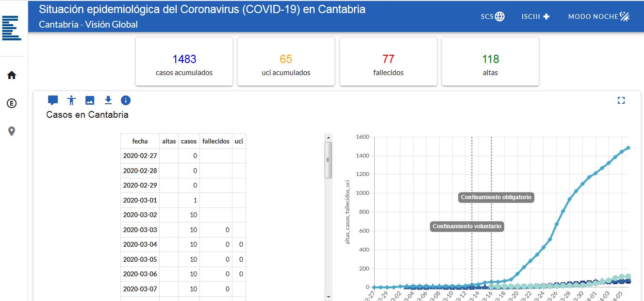
Task: Click the Cantabria - Visión Global subtitle
Action: pyautogui.click(x=88, y=24)
